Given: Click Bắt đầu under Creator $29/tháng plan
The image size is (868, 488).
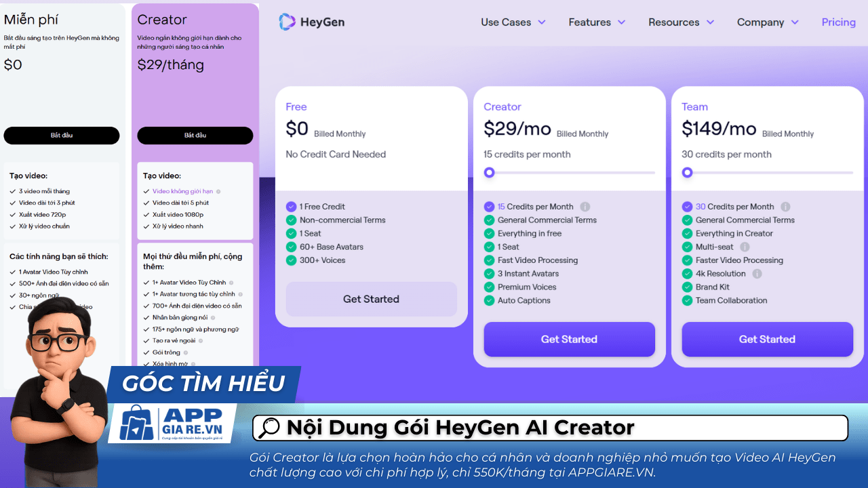Looking at the screenshot, I should pyautogui.click(x=195, y=136).
